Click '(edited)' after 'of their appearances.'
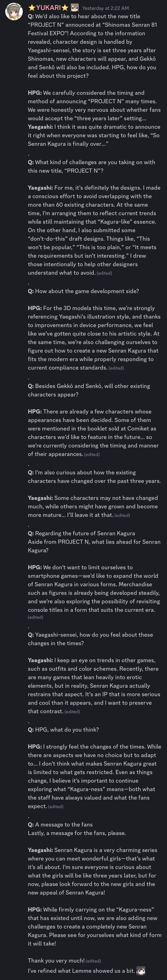 pos(92,454)
